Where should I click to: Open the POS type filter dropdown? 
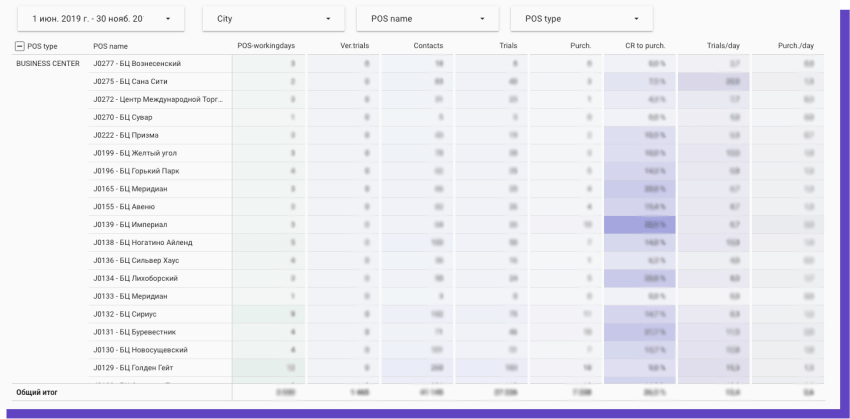point(581,19)
